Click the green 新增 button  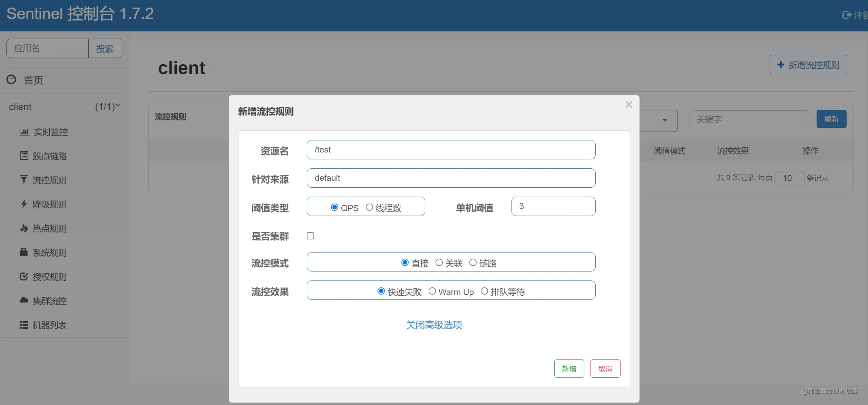tap(569, 368)
